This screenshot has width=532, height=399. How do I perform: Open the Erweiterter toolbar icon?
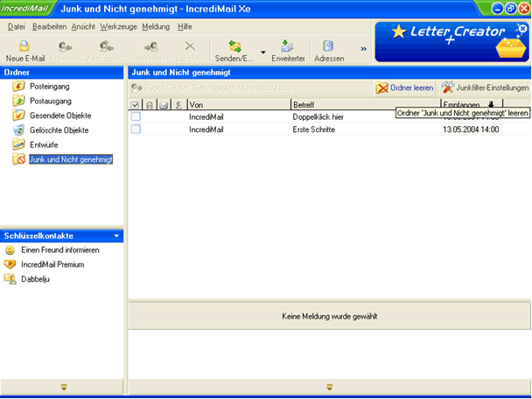pos(287,45)
